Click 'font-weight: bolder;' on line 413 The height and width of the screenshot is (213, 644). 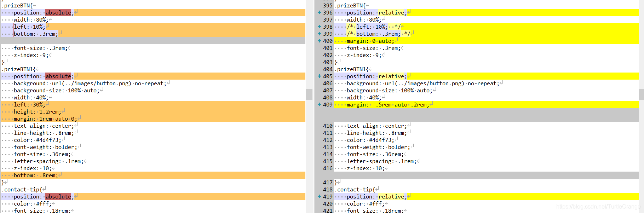(378, 147)
